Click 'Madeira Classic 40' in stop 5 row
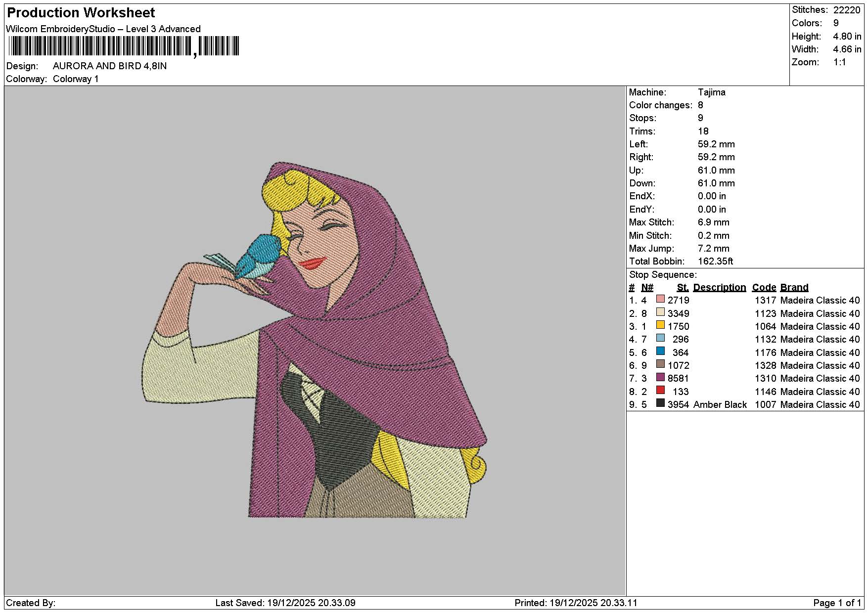Screen dimensions: 868x613 pos(820,352)
